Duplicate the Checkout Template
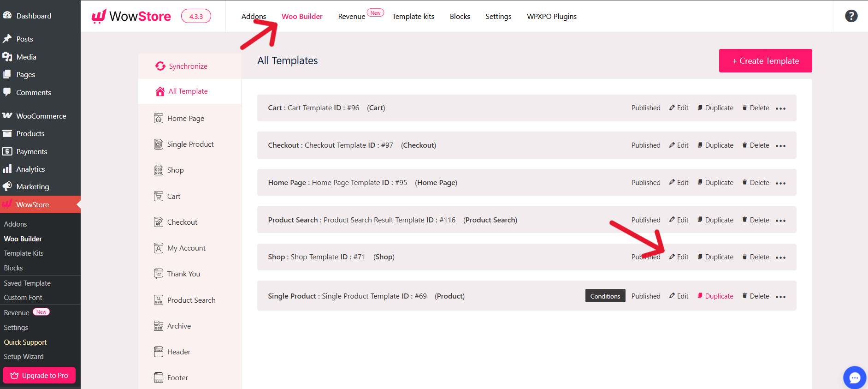This screenshot has width=868, height=389. [x=715, y=145]
